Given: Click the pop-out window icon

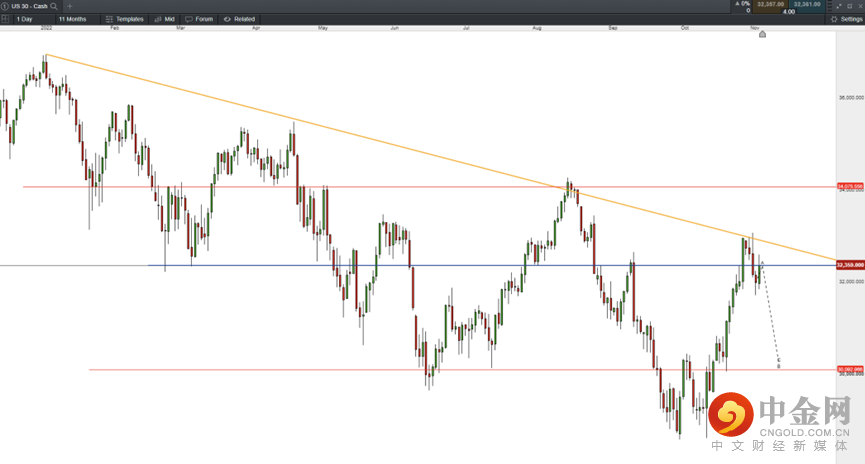Looking at the screenshot, I should coord(850,6).
